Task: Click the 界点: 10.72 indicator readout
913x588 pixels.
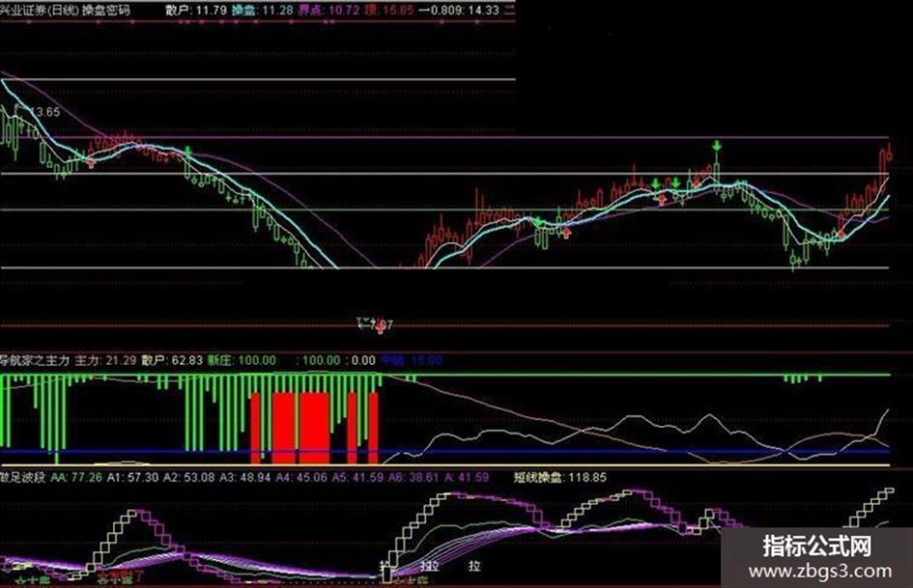Action: pos(328,10)
